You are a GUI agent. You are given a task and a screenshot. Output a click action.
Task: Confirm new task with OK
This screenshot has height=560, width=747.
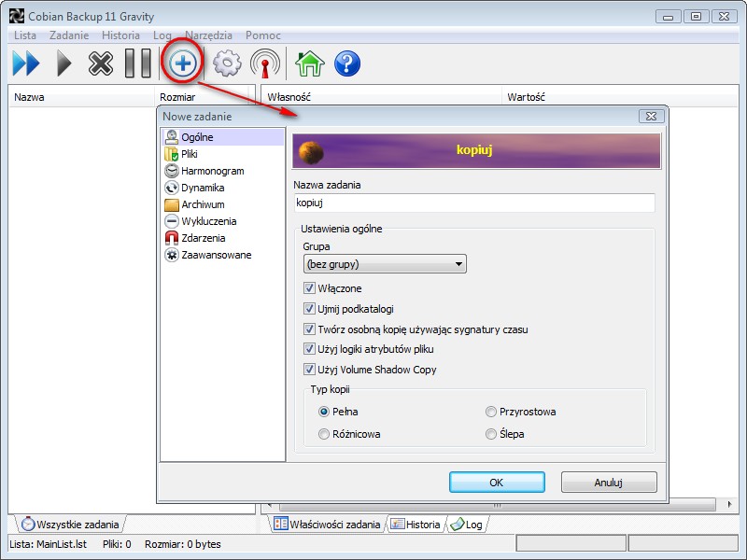click(497, 483)
